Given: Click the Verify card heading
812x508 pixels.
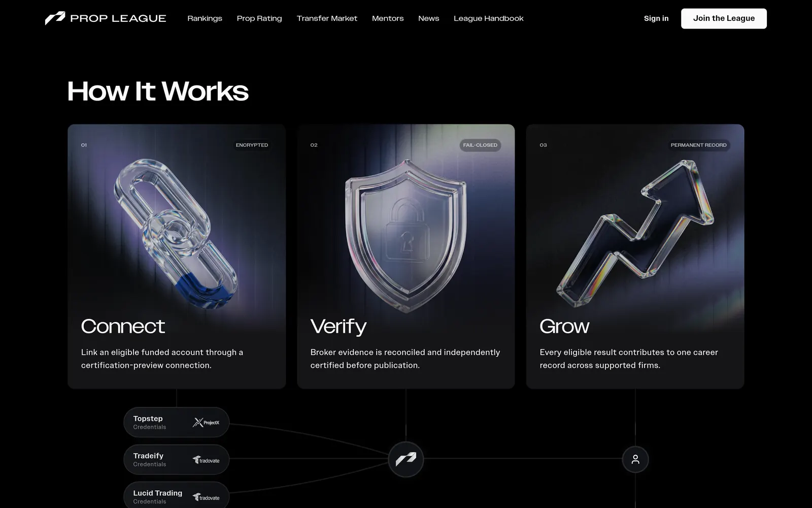Looking at the screenshot, I should coord(339,327).
